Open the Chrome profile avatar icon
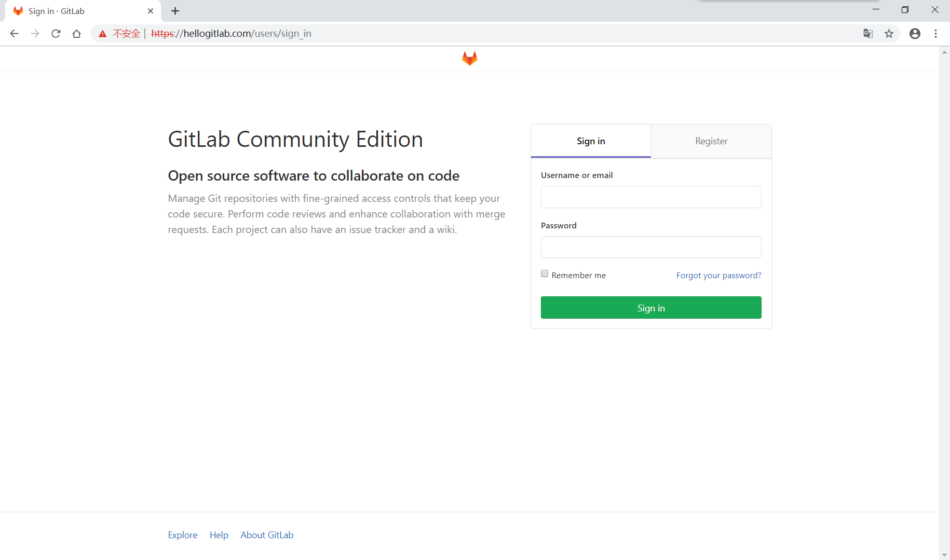 [915, 34]
